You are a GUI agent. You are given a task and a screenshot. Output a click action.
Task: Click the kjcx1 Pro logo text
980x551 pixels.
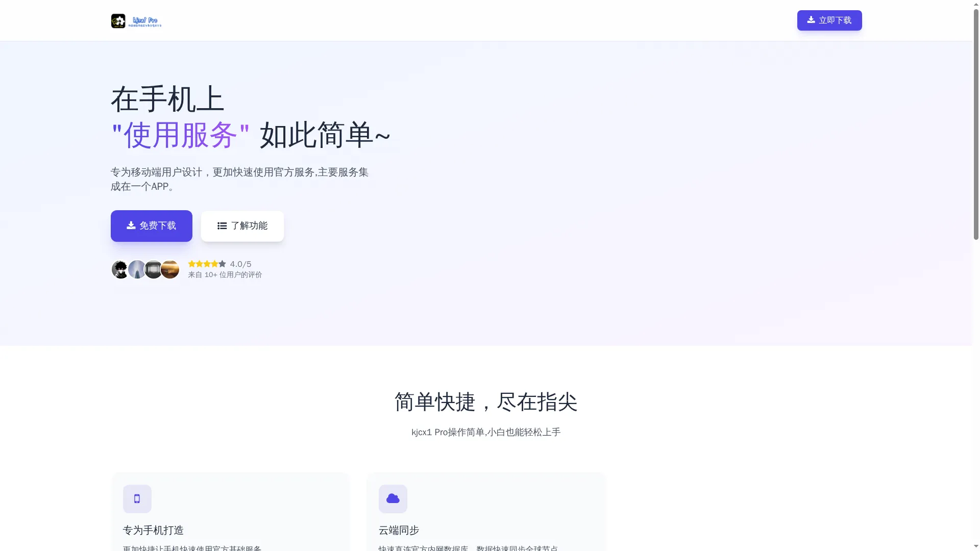click(x=145, y=21)
